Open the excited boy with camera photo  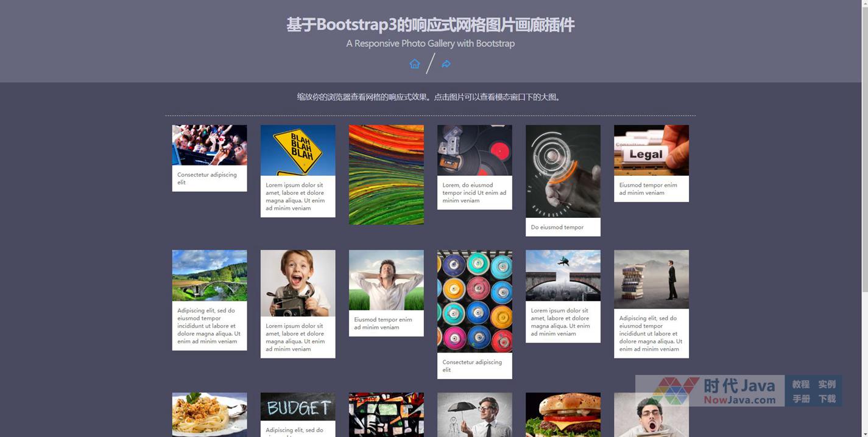(298, 283)
